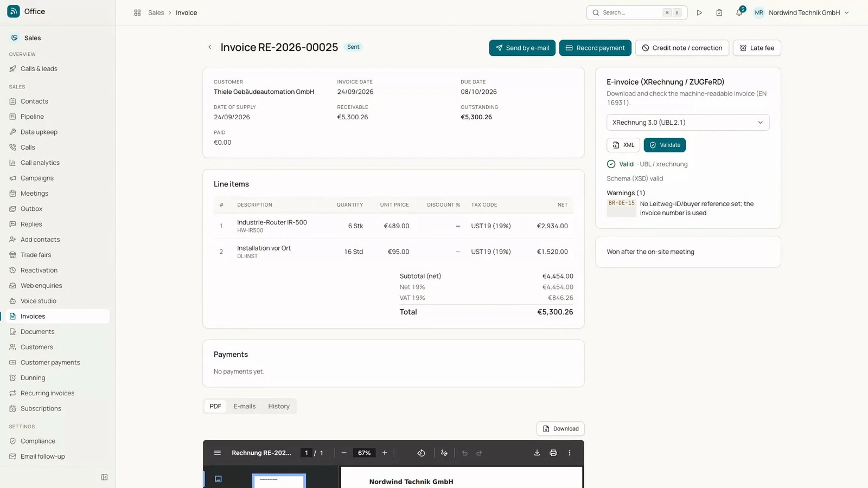868x488 pixels.
Task: Open the apps grid icon in breadcrumb
Action: tap(137, 12)
